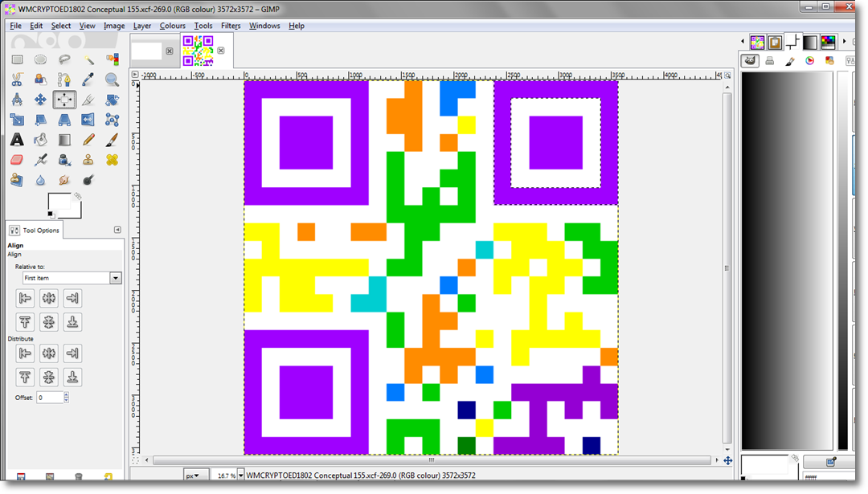
Task: Choose the Perspective tool
Action: point(64,120)
